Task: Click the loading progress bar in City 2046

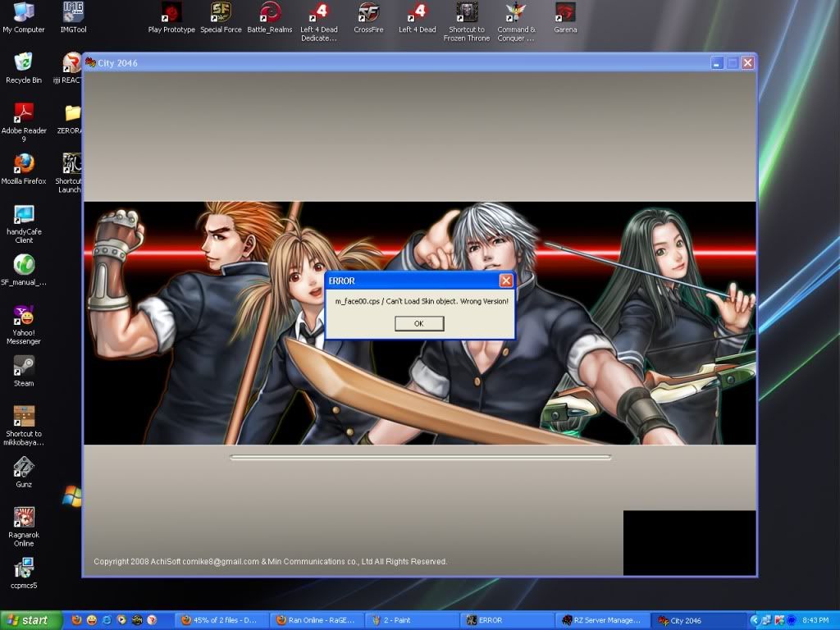Action: [x=420, y=458]
